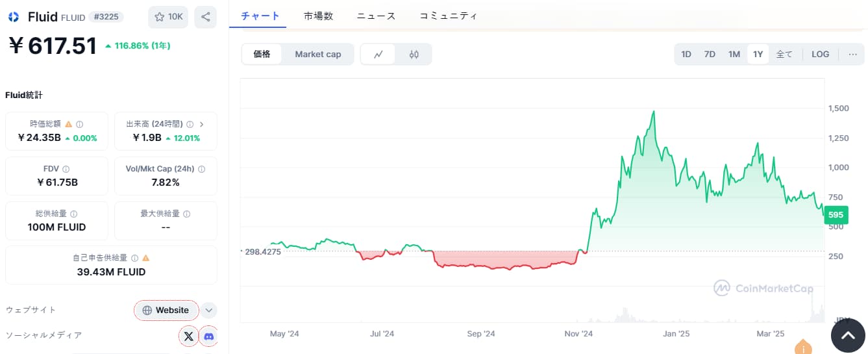Click the 595 current price label

tap(836, 215)
